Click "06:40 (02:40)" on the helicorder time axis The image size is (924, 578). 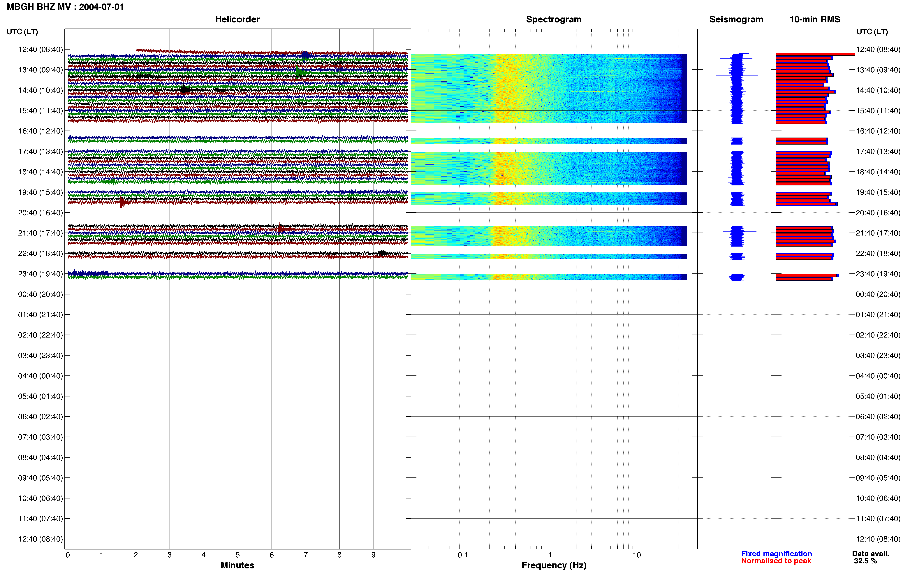(41, 417)
